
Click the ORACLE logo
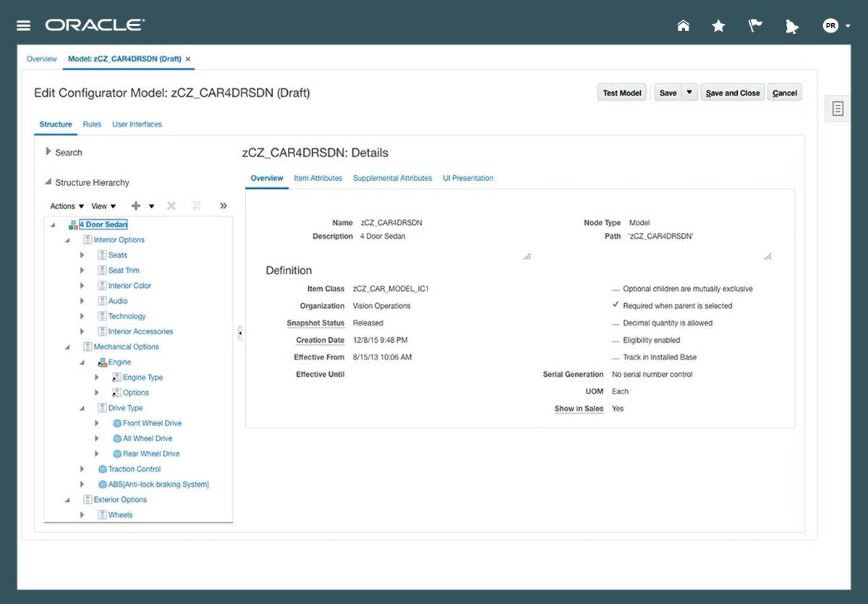(x=95, y=25)
